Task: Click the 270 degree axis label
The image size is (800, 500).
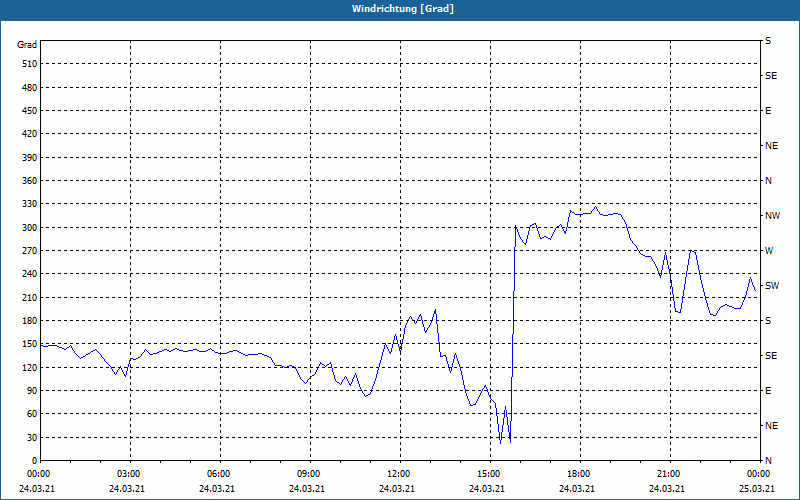Action: pos(30,251)
